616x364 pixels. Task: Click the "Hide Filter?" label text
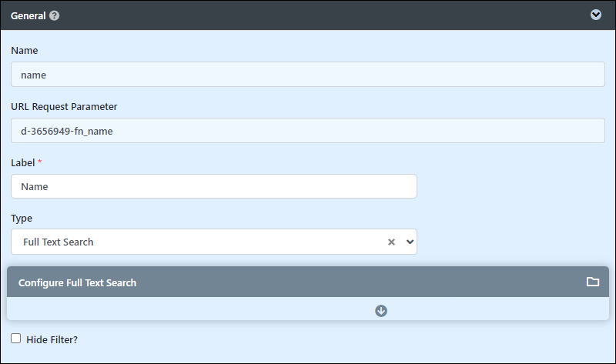(52, 339)
